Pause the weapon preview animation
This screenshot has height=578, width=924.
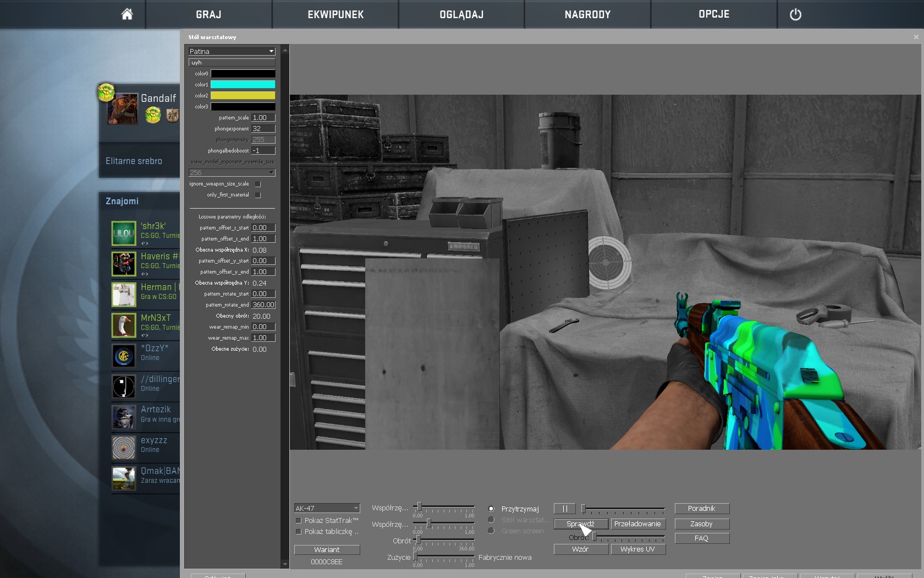click(x=565, y=509)
